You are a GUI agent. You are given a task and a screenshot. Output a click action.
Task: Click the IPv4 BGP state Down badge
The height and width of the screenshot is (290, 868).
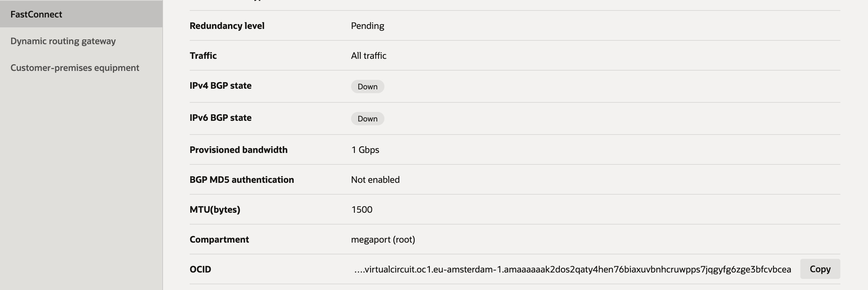[367, 87]
